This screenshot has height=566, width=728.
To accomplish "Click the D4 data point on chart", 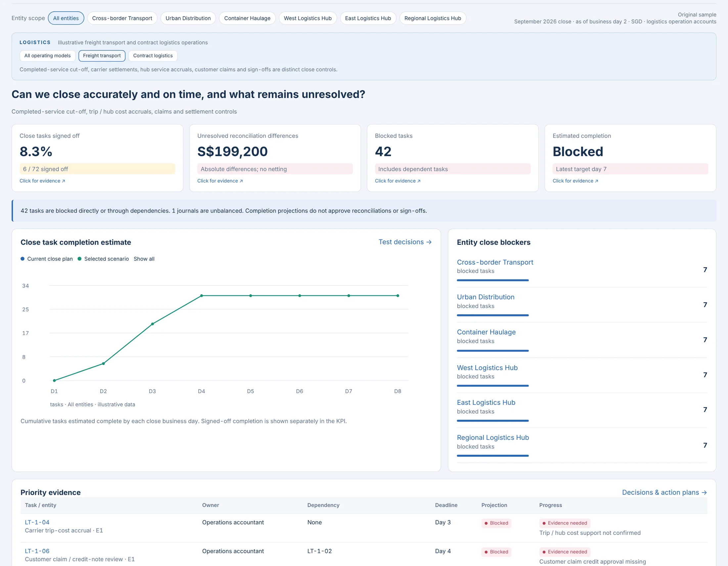I will tap(202, 295).
